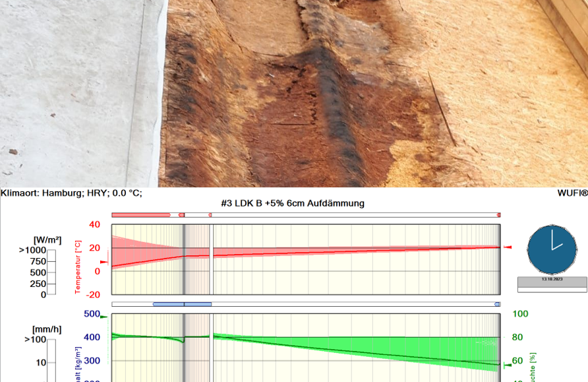Click the vertical 'Temperatur [°C]' axis label

pos(78,268)
